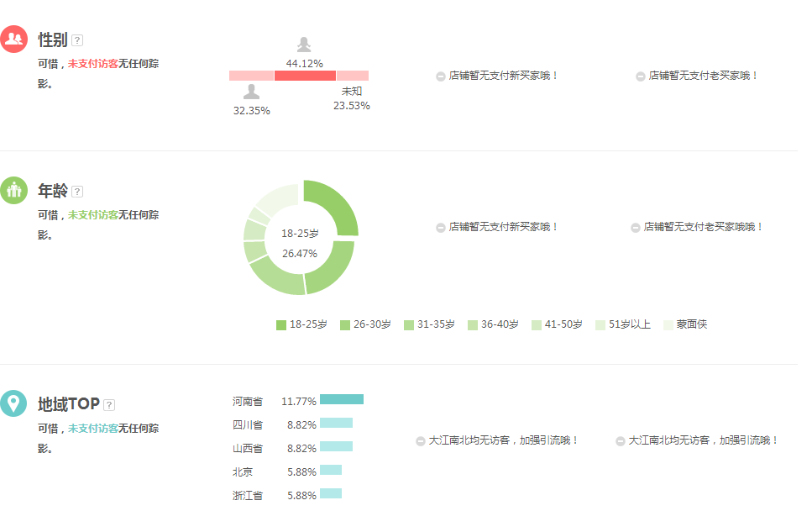
Task: Click the red gender (性别) section icon
Action: (x=14, y=40)
